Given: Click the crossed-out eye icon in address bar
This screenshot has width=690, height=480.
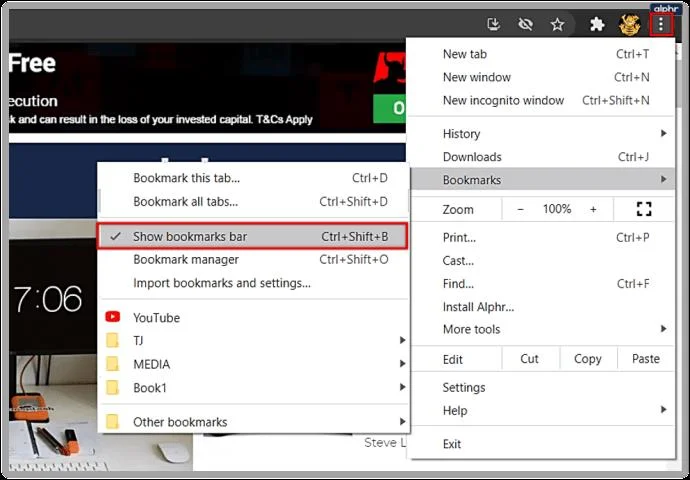Looking at the screenshot, I should click(x=525, y=24).
